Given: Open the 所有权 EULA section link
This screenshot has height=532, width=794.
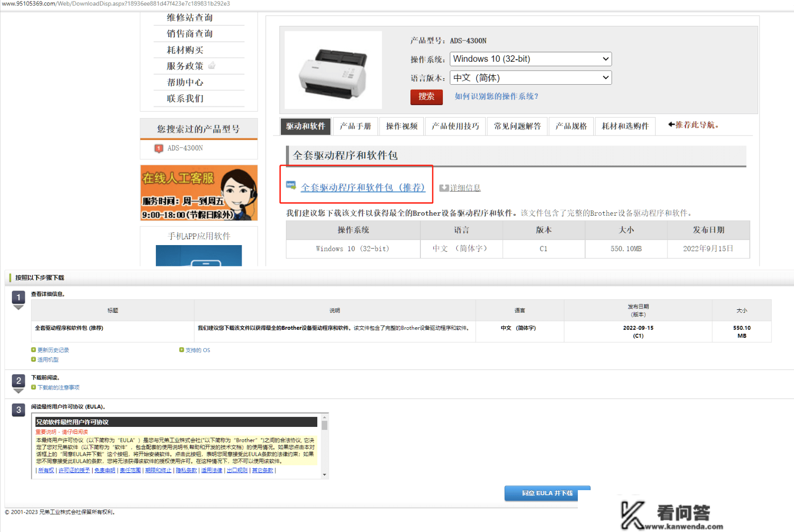Looking at the screenshot, I should [46, 470].
